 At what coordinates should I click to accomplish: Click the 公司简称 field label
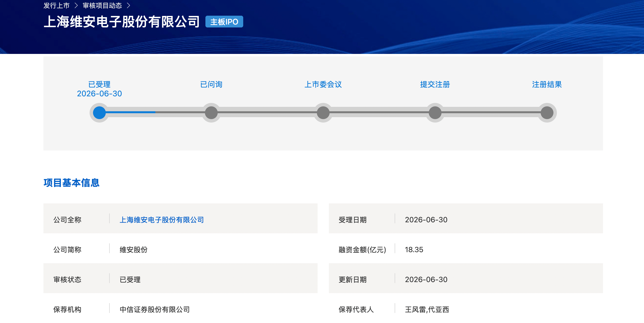(67, 250)
